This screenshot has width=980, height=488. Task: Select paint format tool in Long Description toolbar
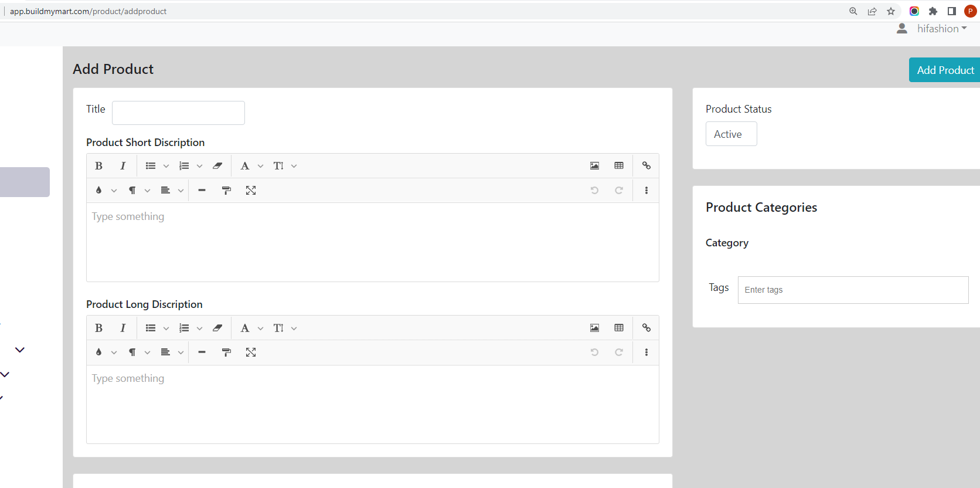click(226, 353)
